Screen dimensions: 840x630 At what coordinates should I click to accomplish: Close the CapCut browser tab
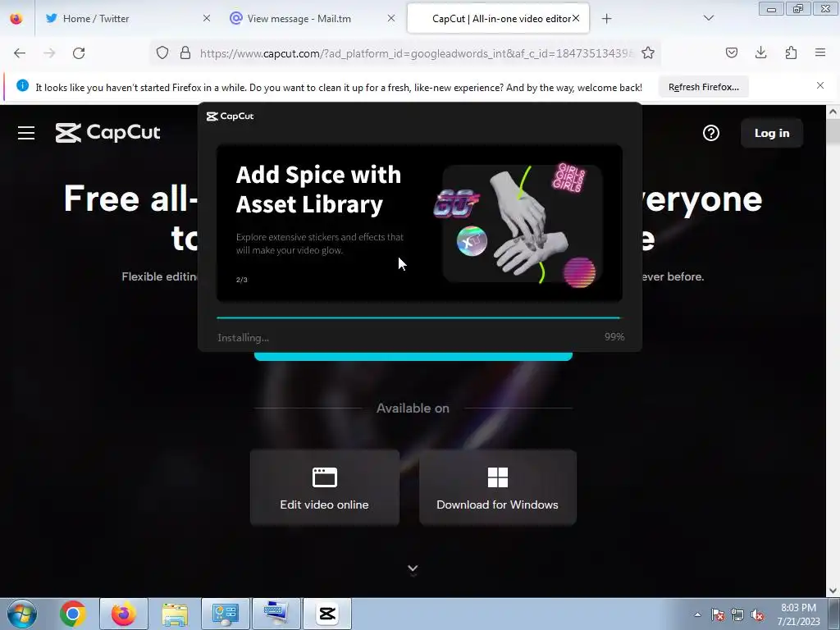pos(576,18)
